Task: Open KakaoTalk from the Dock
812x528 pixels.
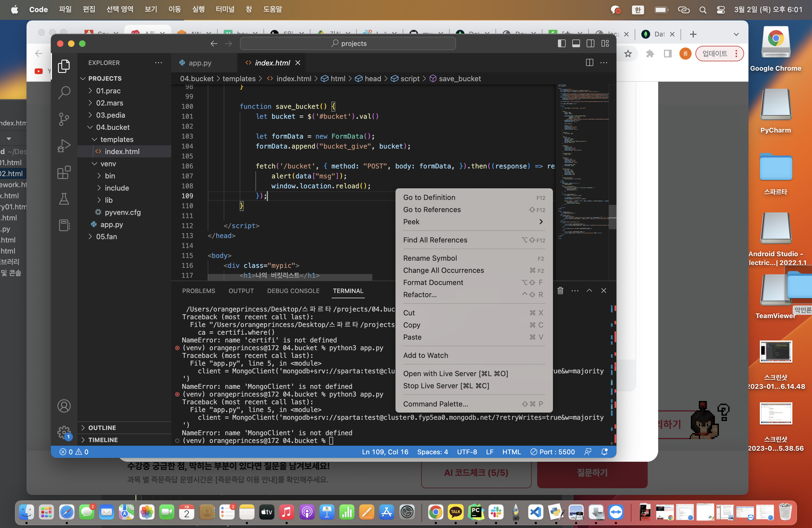Action: (x=455, y=512)
